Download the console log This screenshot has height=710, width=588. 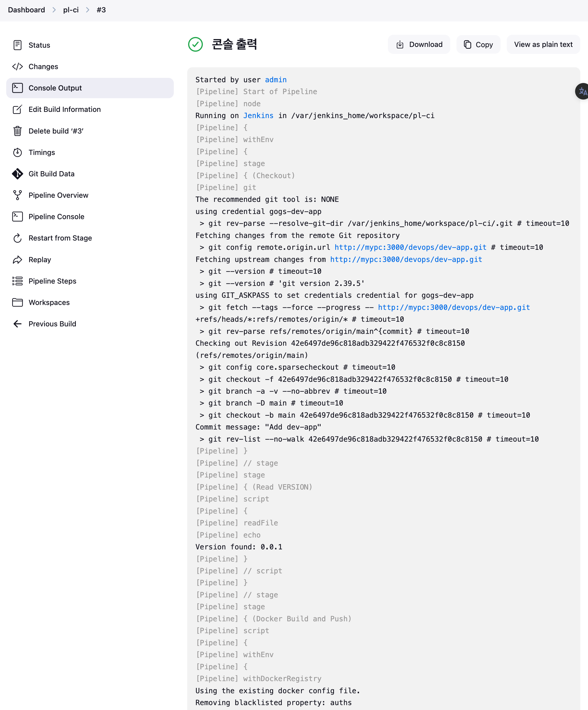(419, 44)
